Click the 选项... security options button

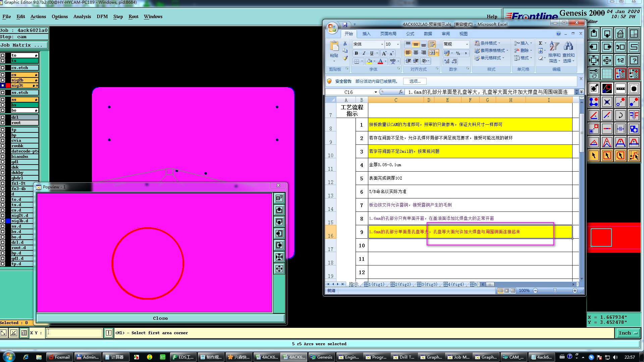click(415, 81)
